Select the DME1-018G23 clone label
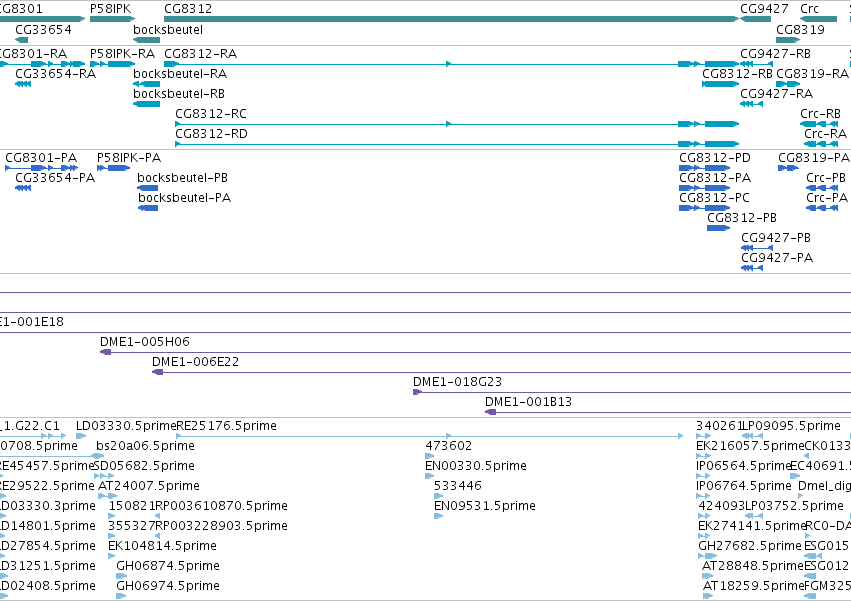Screen dimensions: 851x601 [x=458, y=382]
